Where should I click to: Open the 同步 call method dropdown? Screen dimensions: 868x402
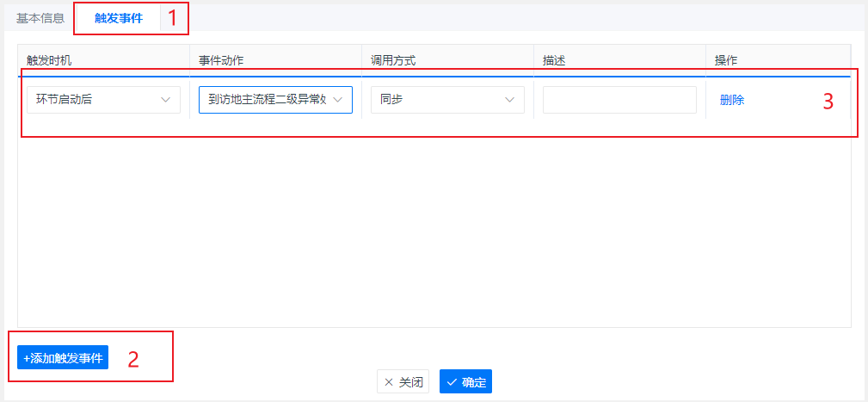click(447, 100)
